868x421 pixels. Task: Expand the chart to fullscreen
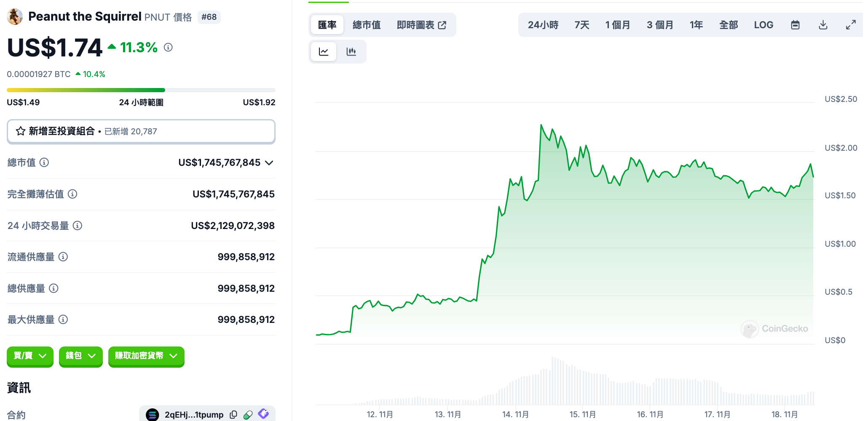[851, 25]
